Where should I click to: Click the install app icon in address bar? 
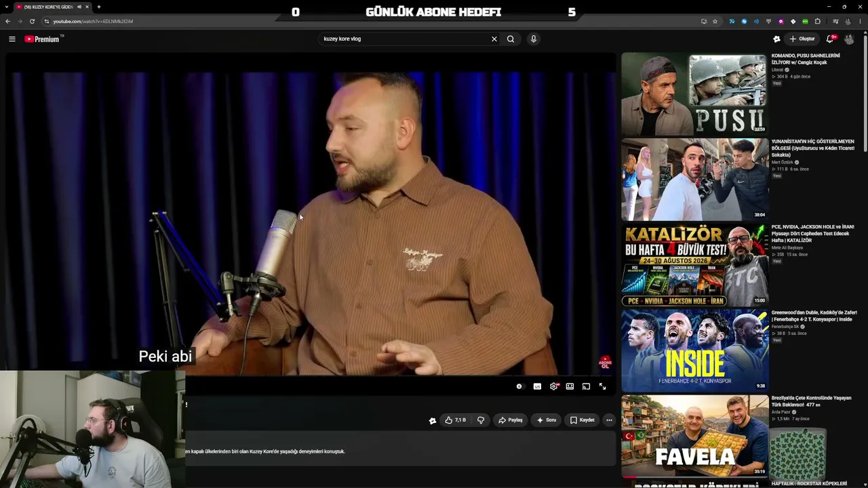(704, 21)
